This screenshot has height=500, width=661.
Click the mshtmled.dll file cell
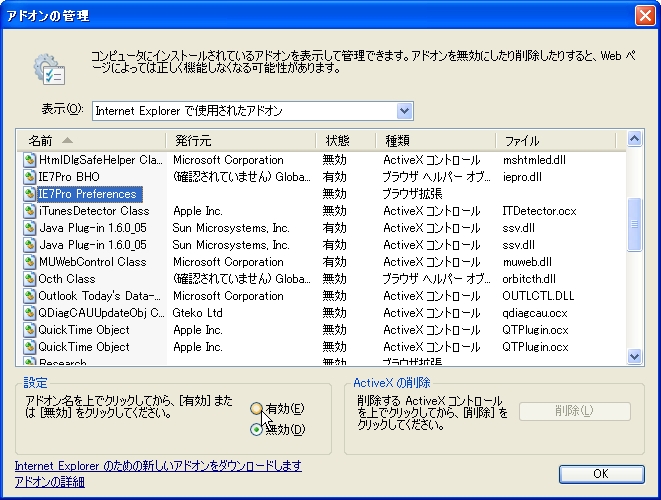534,160
